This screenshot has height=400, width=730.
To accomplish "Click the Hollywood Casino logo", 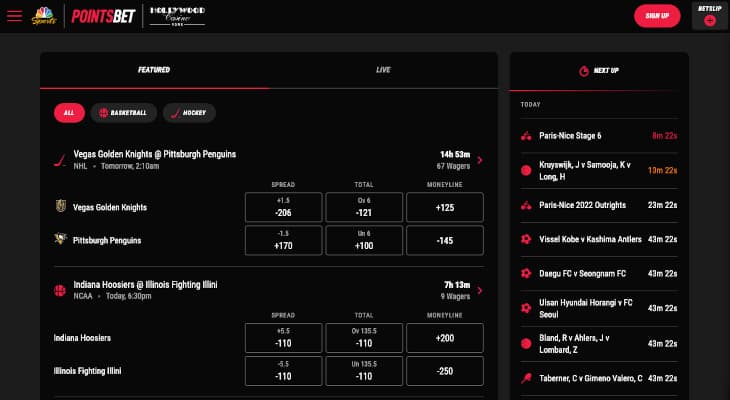I will (x=177, y=16).
